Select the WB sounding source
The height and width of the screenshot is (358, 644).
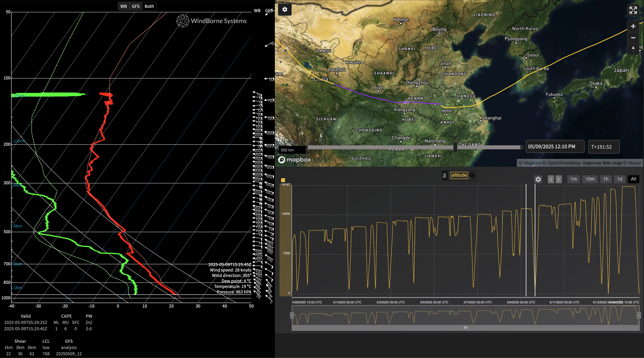[123, 6]
